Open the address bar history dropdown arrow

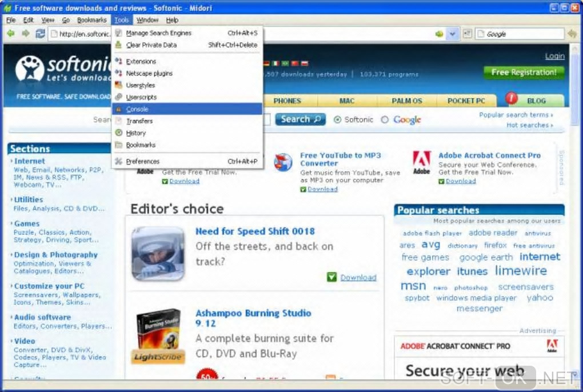(x=452, y=34)
